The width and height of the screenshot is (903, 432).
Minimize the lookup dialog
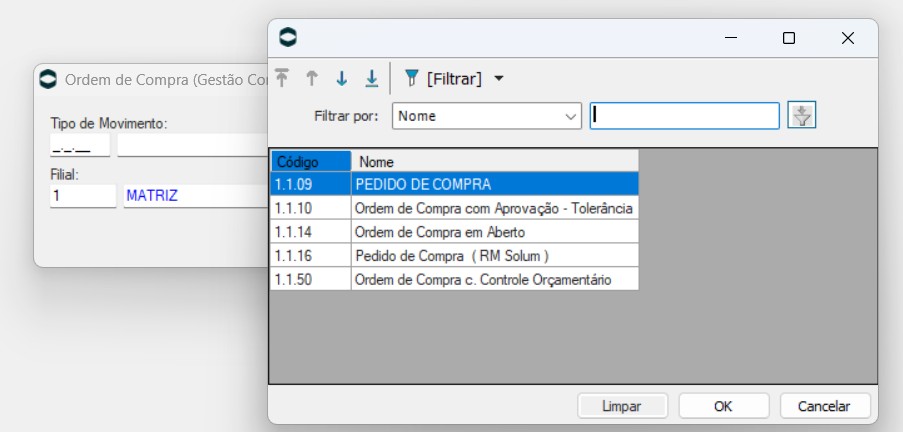tap(731, 38)
